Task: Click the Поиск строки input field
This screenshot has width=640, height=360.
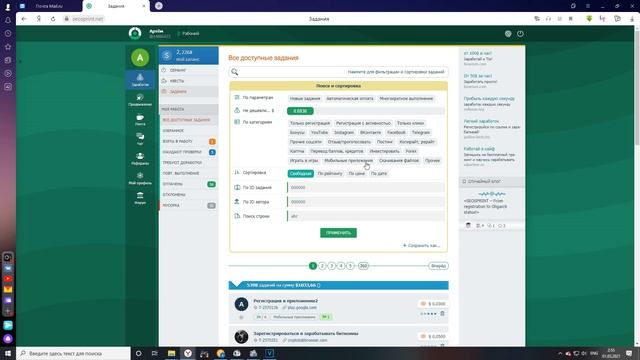Action: coord(366,216)
